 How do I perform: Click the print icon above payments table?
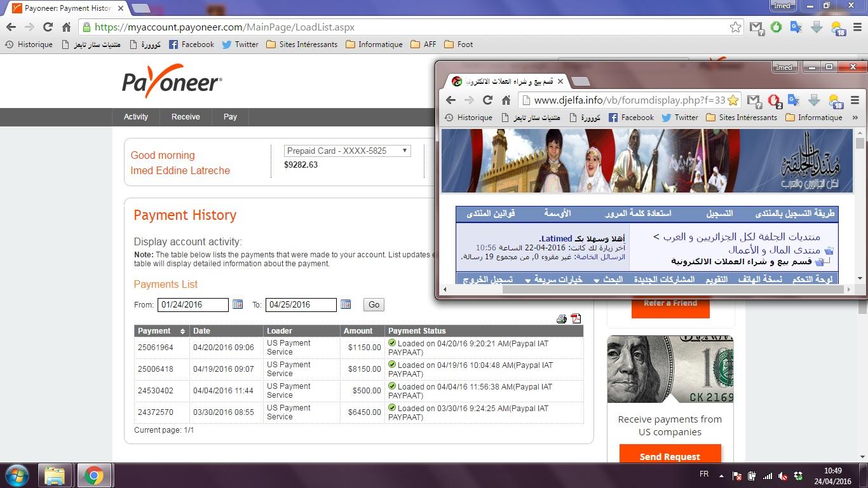[x=561, y=319]
